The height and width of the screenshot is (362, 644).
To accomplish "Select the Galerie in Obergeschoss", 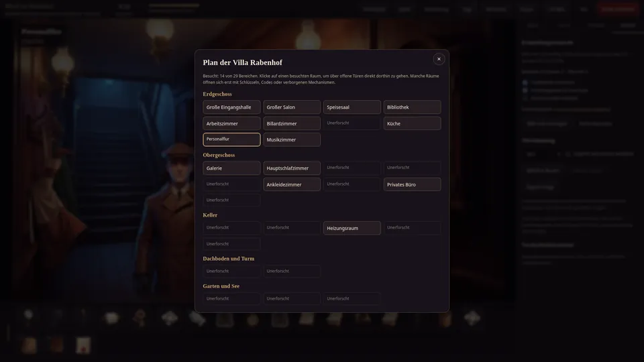I will tap(231, 168).
